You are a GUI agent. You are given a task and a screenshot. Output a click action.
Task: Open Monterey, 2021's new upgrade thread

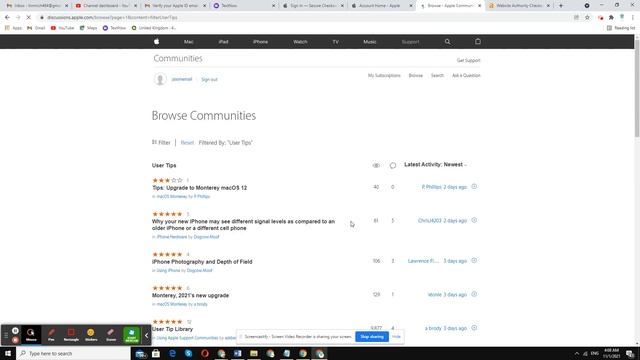click(x=190, y=295)
